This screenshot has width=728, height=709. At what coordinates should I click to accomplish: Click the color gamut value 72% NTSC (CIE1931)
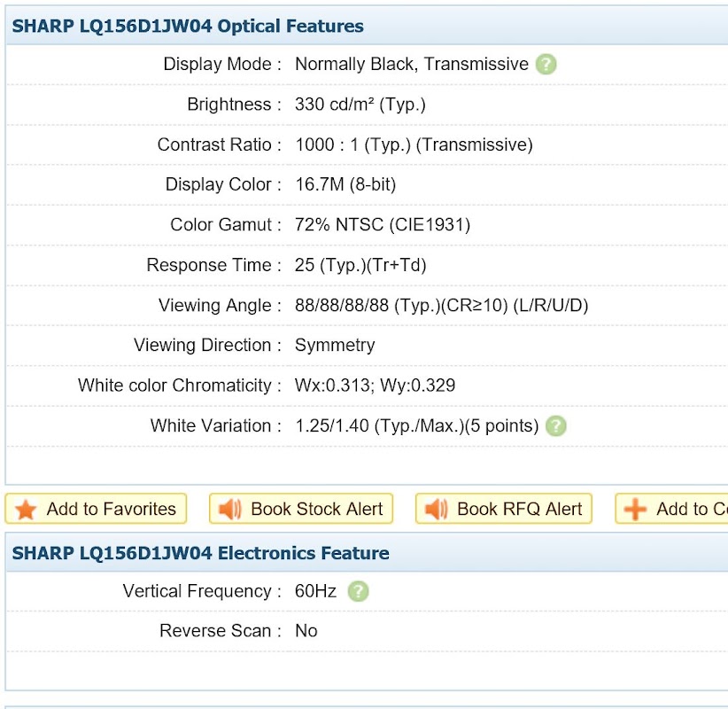point(383,225)
